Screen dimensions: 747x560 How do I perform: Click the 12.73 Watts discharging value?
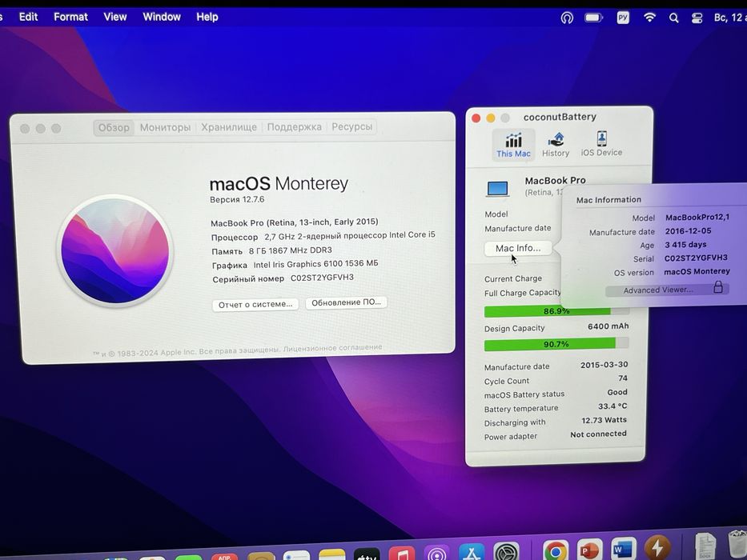pos(604,420)
